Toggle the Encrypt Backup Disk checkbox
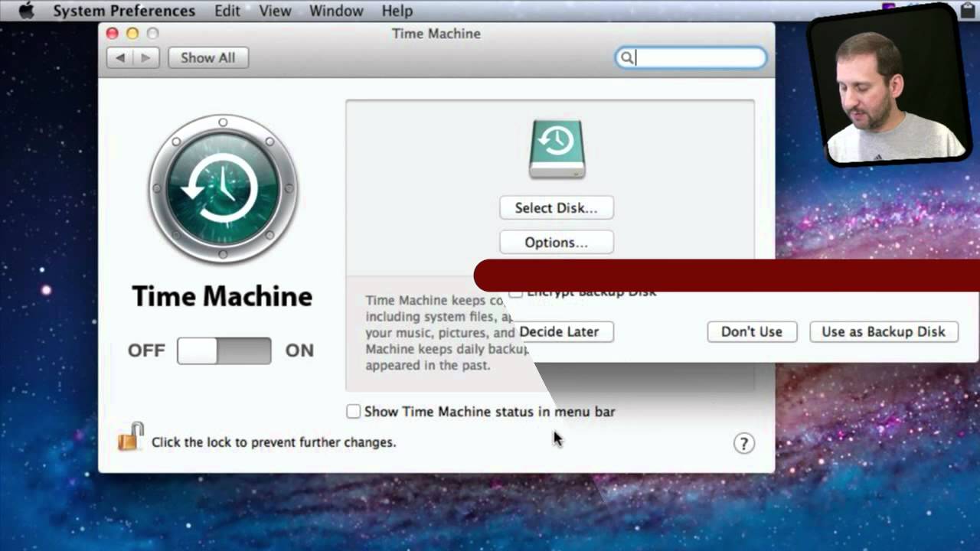This screenshot has height=551, width=980. [x=516, y=293]
